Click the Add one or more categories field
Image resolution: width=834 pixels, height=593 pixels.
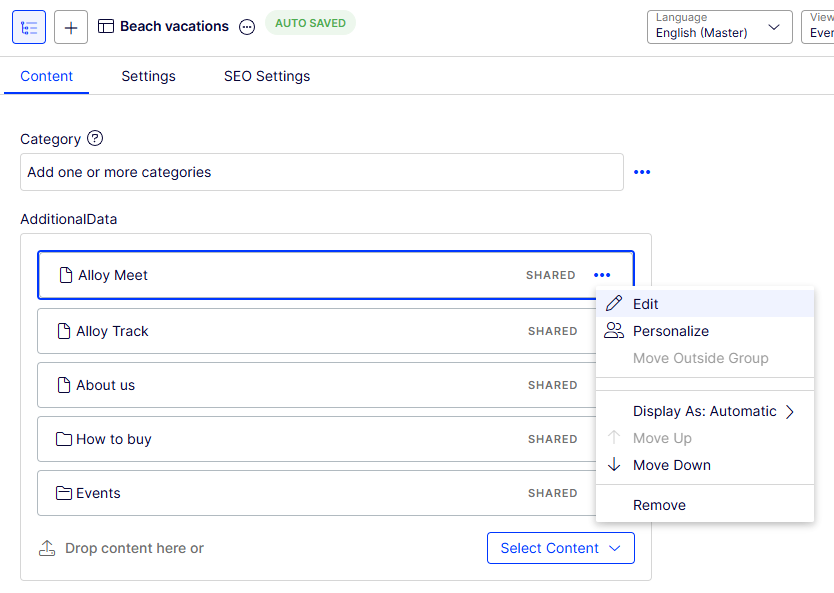pos(321,172)
